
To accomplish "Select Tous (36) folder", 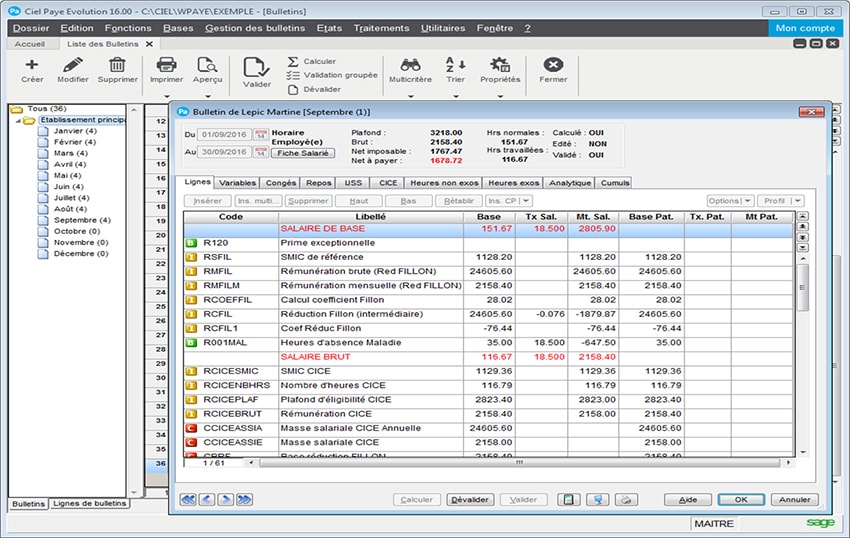I will (x=47, y=108).
